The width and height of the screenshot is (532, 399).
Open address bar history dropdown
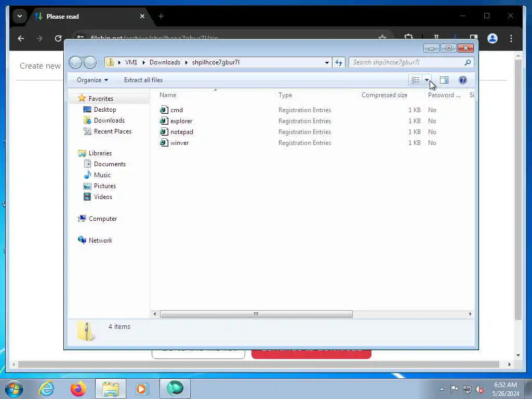tap(327, 62)
